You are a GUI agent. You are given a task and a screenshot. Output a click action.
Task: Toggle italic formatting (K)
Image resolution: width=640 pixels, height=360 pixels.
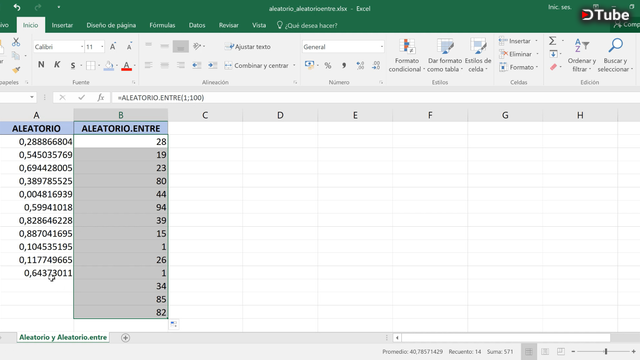tap(57, 65)
